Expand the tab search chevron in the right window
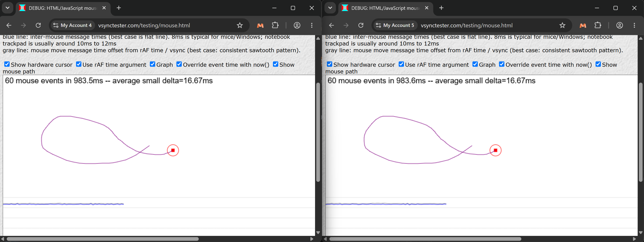644x242 pixels. click(330, 8)
